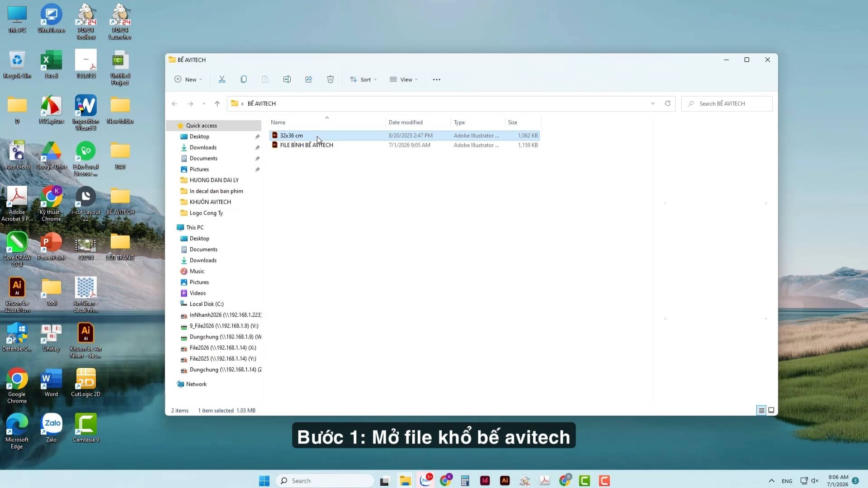
Task: Click Recycle Bin desktop icon
Action: 17,64
